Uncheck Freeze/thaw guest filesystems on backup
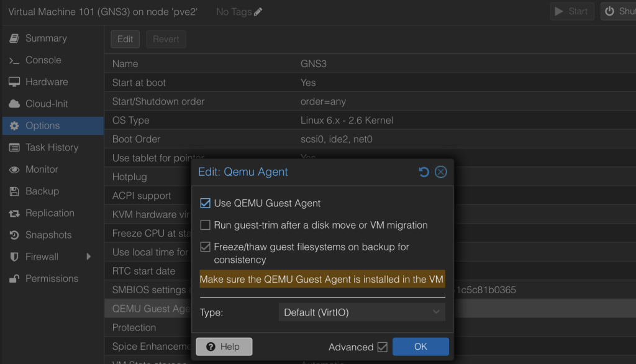This screenshot has height=364, width=636. point(206,247)
